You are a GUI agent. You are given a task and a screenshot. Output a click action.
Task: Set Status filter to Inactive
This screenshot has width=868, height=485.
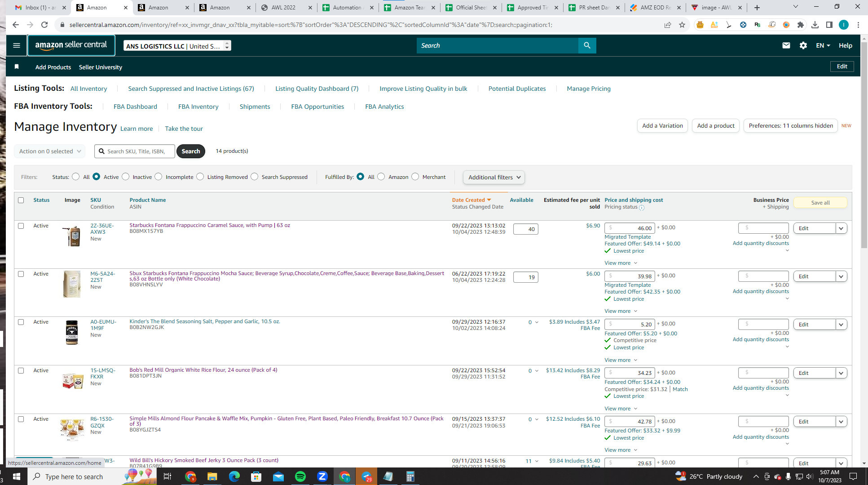click(126, 177)
